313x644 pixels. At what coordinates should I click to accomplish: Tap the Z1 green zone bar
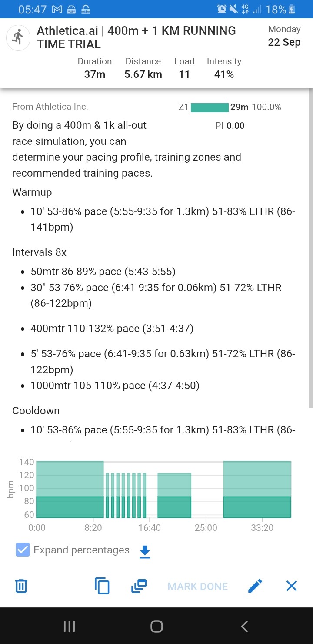210,107
